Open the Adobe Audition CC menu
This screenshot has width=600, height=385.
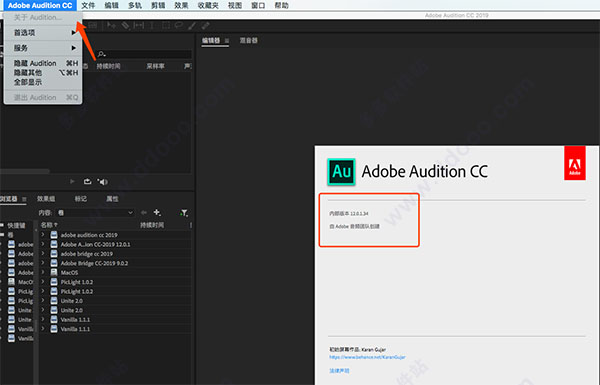[40, 5]
